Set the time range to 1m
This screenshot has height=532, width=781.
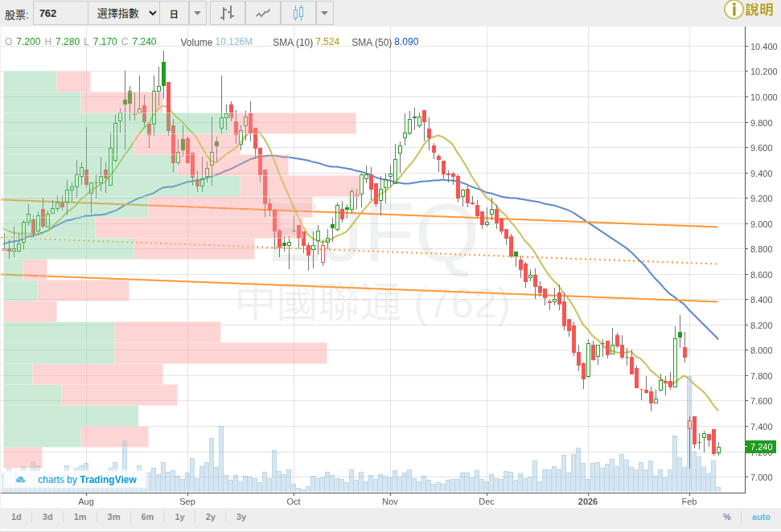click(80, 517)
